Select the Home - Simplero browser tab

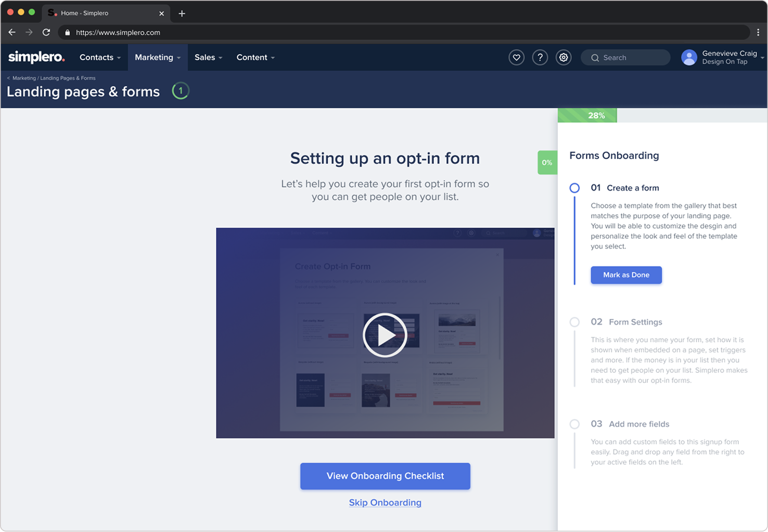click(106, 14)
